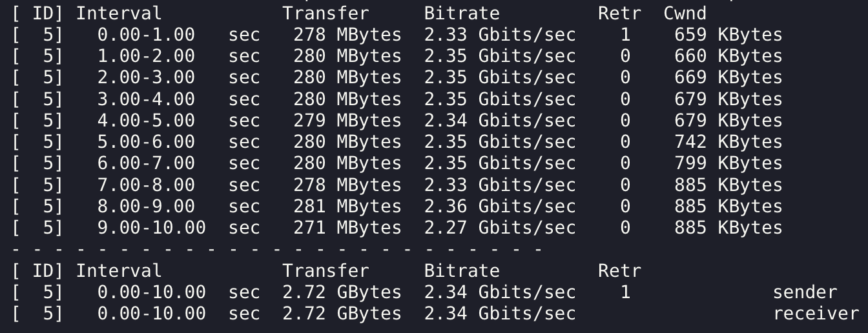Click the 281 MBytes transfer value
The height and width of the screenshot is (333, 868).
coord(347,207)
